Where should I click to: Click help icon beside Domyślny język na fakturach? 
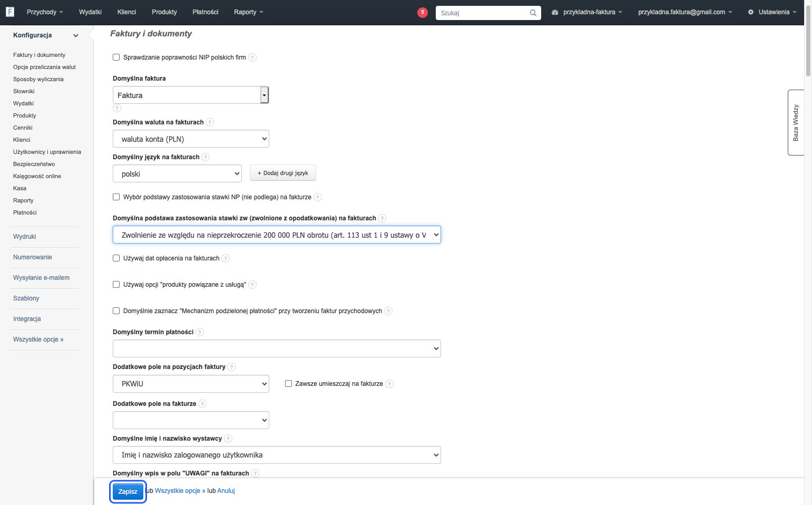pos(206,157)
